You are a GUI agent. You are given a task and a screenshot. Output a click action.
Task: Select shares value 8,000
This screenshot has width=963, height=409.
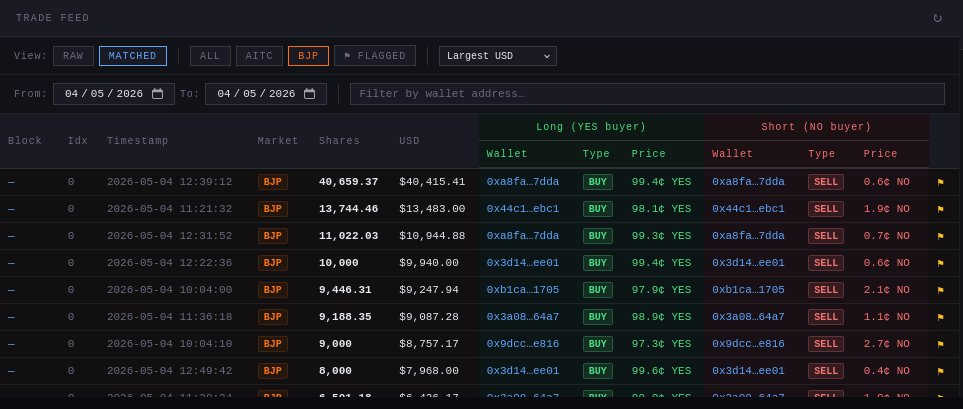click(335, 371)
